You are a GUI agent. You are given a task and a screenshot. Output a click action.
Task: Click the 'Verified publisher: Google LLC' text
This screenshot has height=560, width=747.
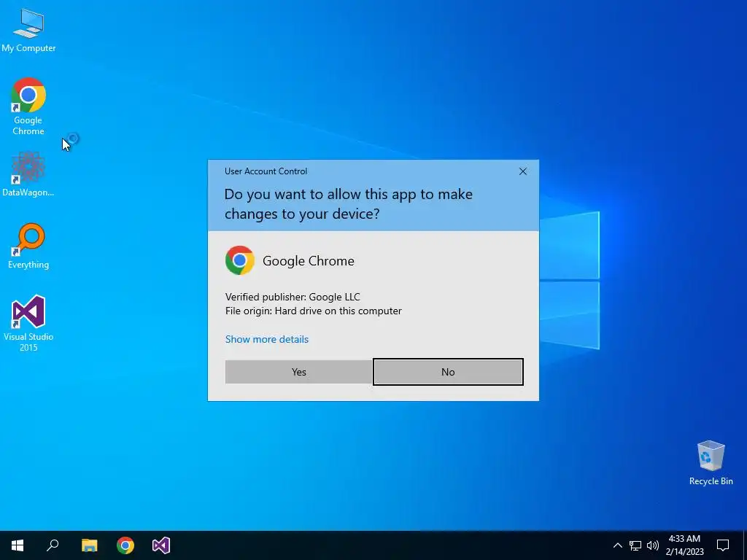coord(293,297)
